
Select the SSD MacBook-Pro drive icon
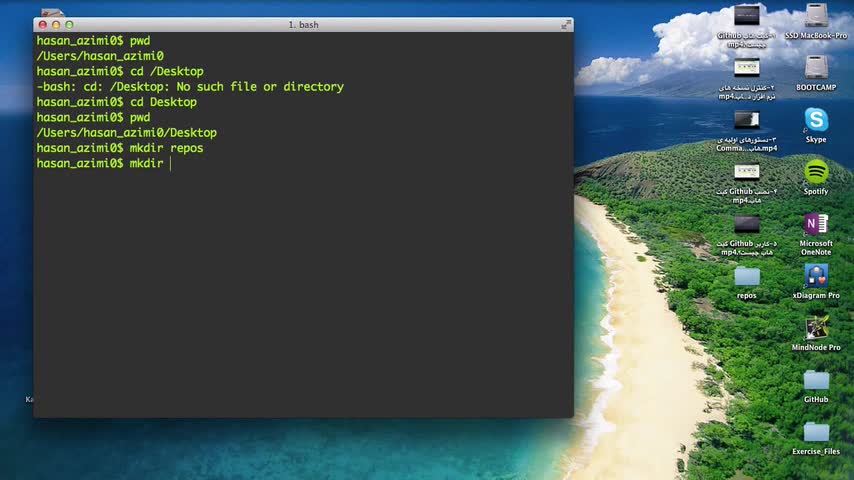(x=816, y=16)
